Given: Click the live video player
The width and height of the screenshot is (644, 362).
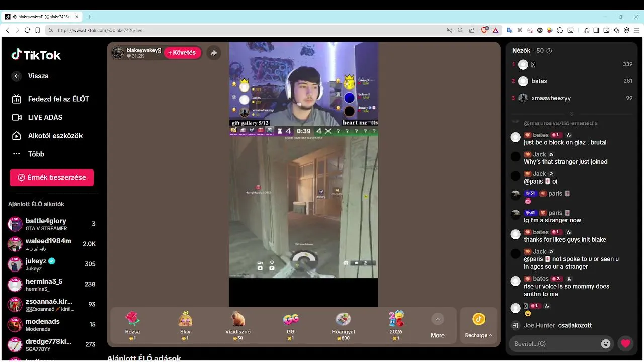Looking at the screenshot, I should [303, 174].
